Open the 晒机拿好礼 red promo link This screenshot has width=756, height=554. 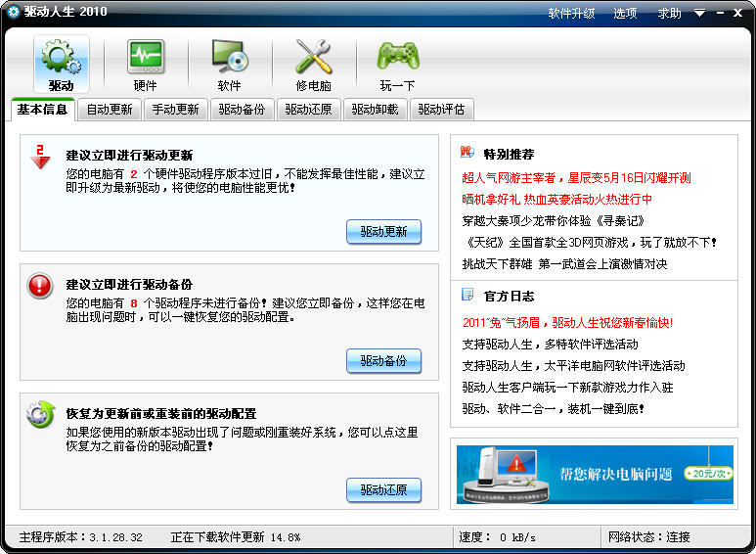tap(557, 199)
